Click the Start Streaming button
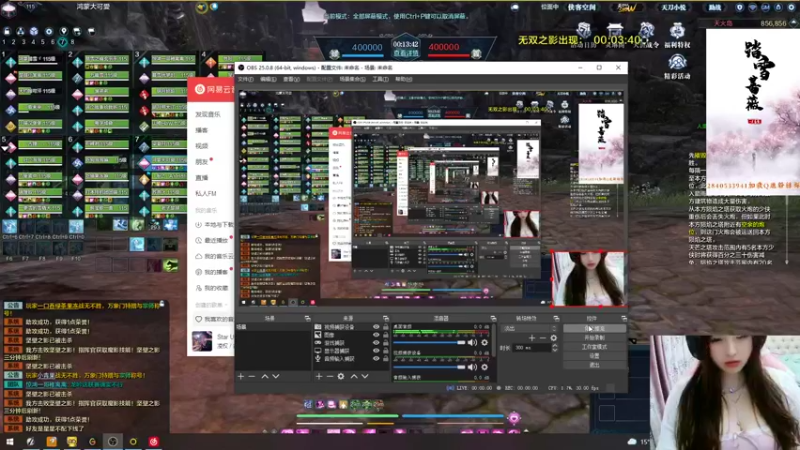 [x=594, y=329]
